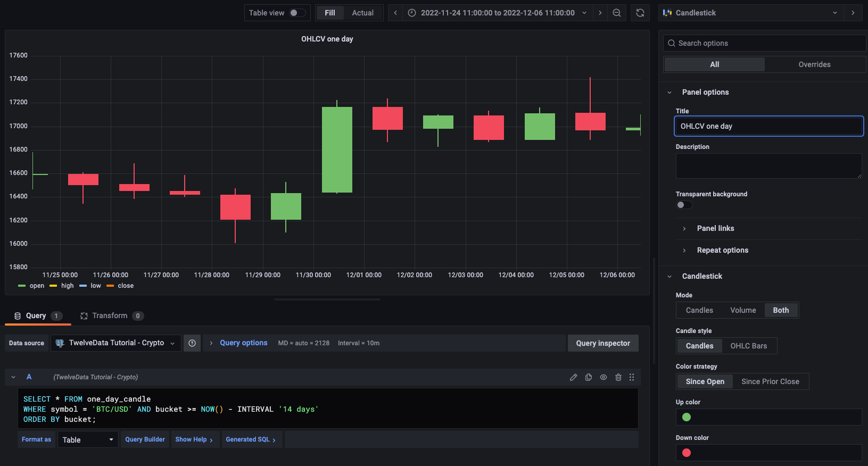Viewport: 868px width, 466px height.
Task: Select Candles mode
Action: click(699, 310)
